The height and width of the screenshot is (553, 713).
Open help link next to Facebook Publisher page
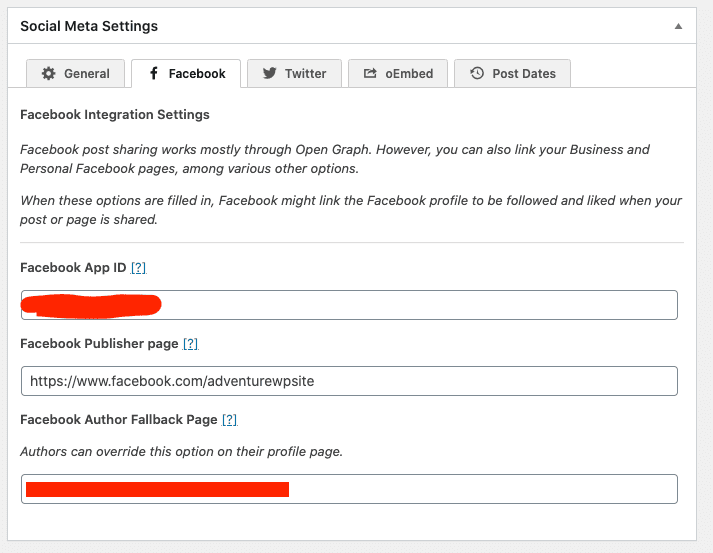(x=191, y=343)
